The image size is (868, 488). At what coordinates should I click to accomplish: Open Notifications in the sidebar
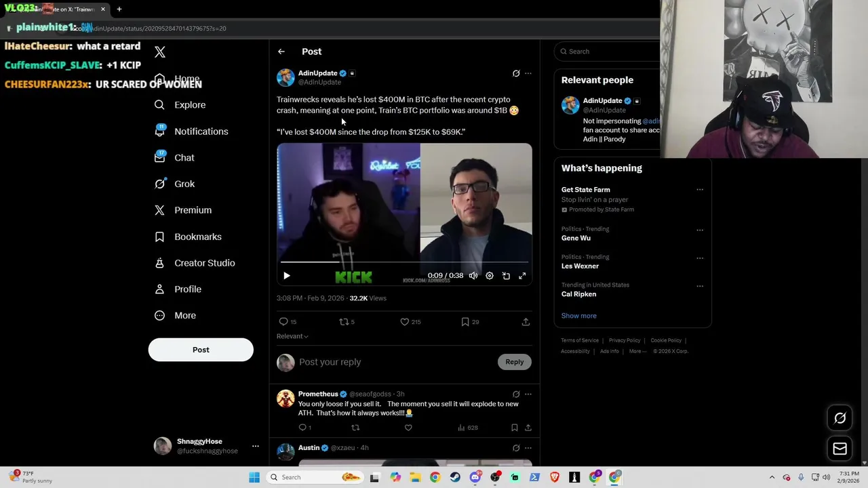pyautogui.click(x=191, y=131)
